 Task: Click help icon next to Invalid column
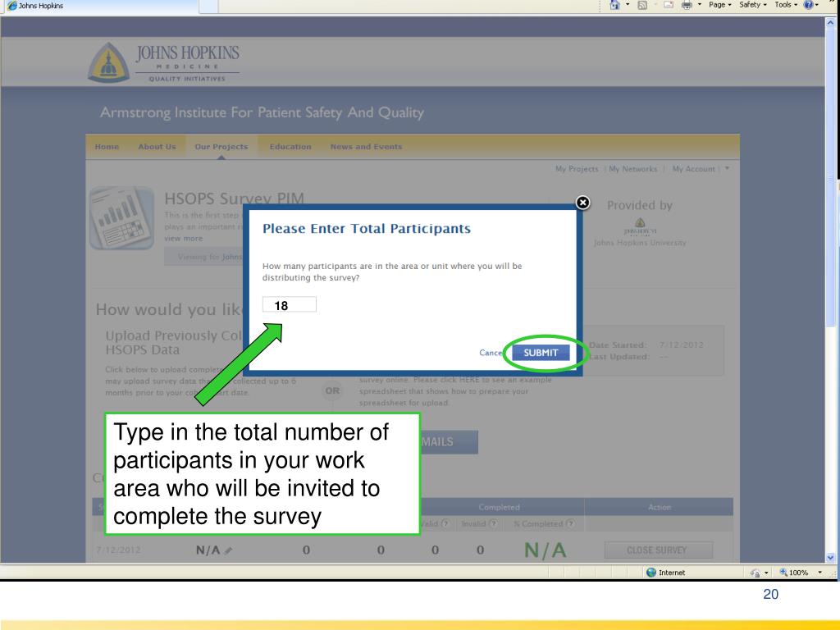pyautogui.click(x=493, y=523)
